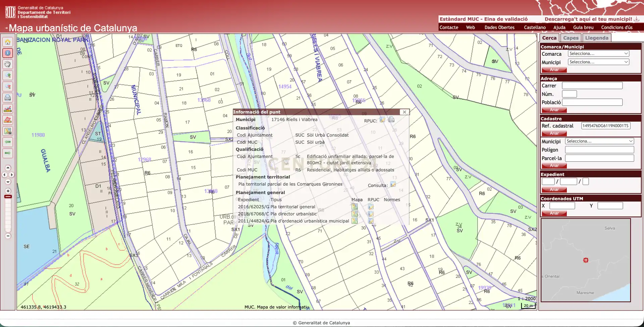Zoom in with the plus button
The width and height of the screenshot is (644, 327).
(x=8, y=191)
